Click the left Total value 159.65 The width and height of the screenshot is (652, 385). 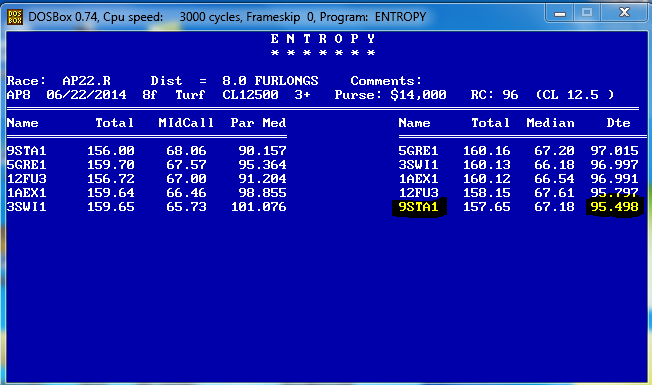coord(111,207)
